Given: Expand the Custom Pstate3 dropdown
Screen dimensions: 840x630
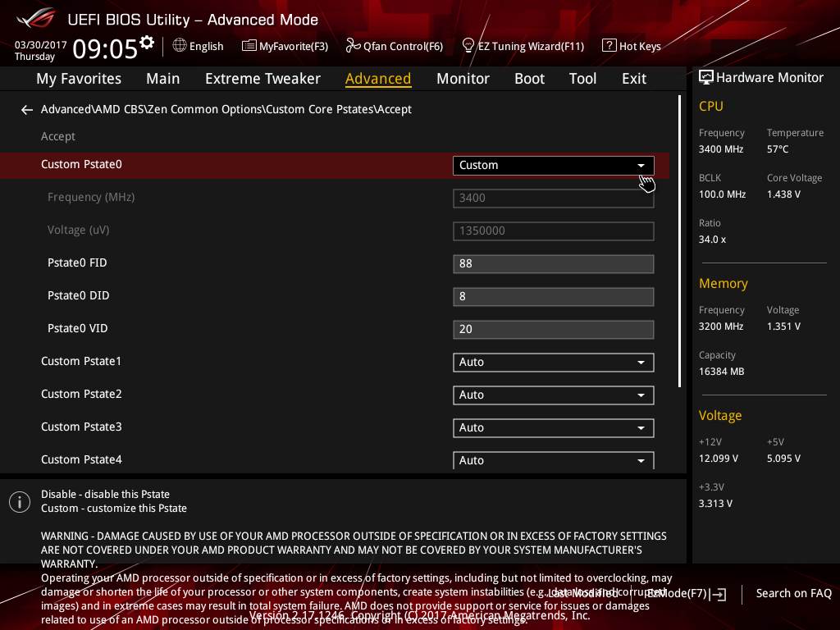Looking at the screenshot, I should (x=553, y=427).
